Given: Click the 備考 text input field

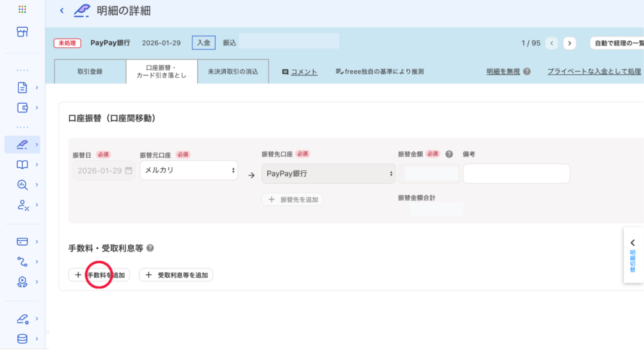Looking at the screenshot, I should [x=516, y=173].
